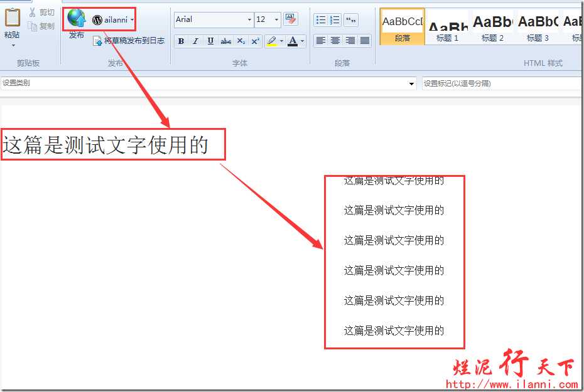
Task: Click the Paste clipboard icon
Action: click(12, 17)
